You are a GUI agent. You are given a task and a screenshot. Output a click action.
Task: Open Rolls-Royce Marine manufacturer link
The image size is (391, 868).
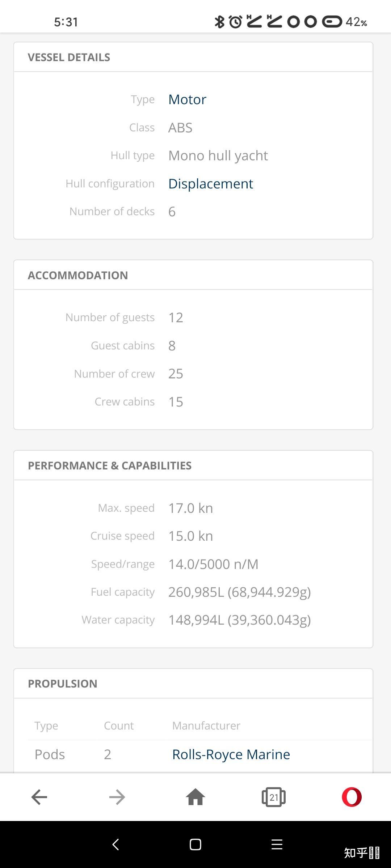(x=231, y=754)
